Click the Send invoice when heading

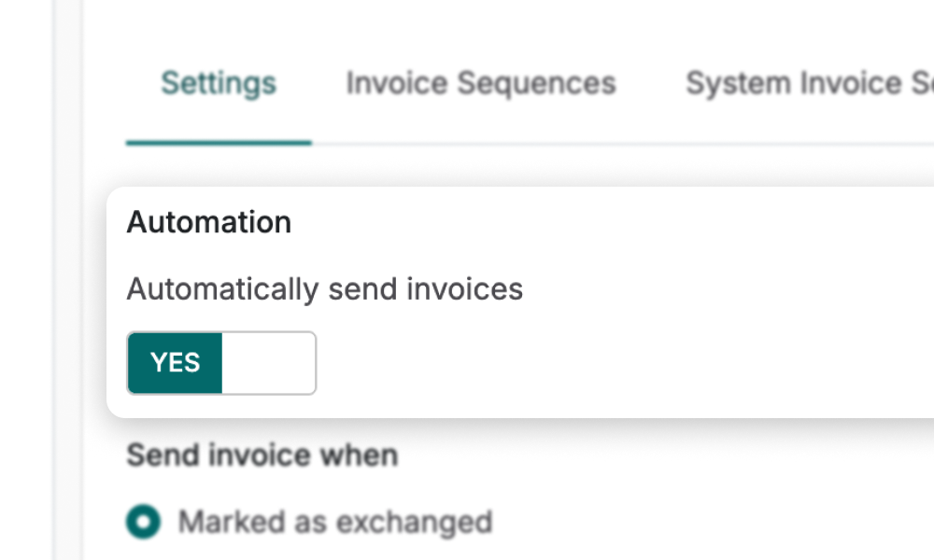[x=262, y=455]
